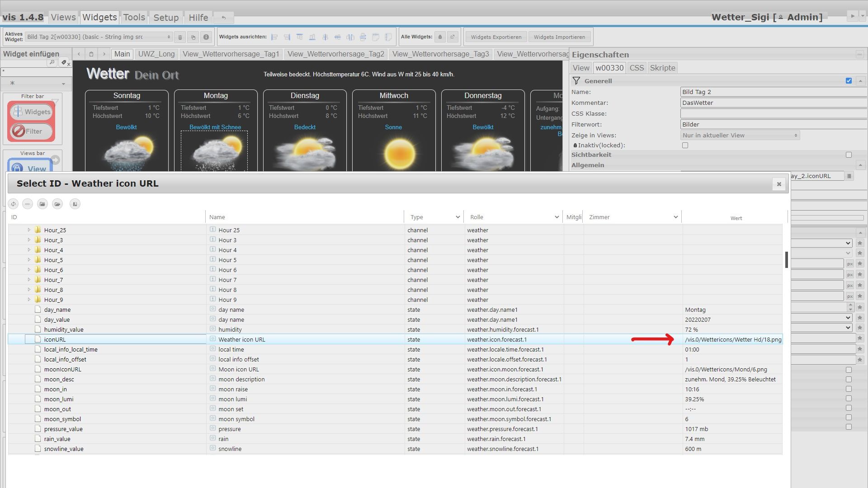868x488 pixels.
Task: Expand the Hour_25 tree folder
Action: pyautogui.click(x=29, y=230)
